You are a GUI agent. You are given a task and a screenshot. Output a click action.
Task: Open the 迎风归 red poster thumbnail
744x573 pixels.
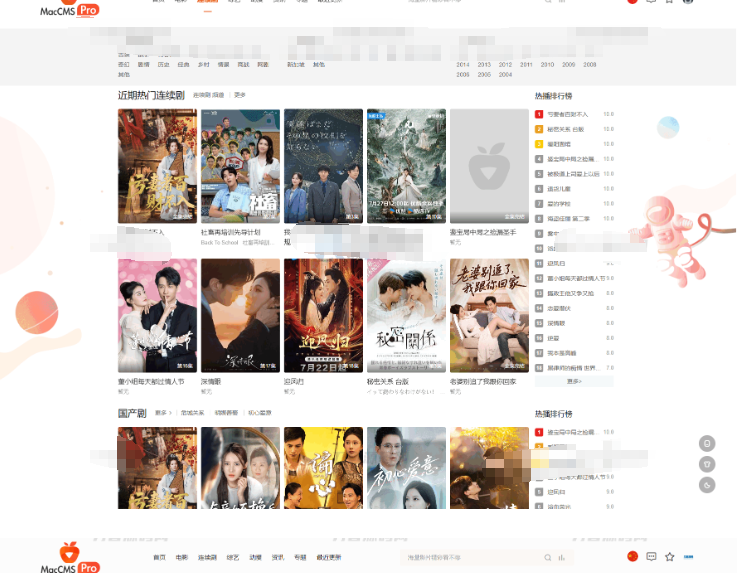tap(323, 315)
